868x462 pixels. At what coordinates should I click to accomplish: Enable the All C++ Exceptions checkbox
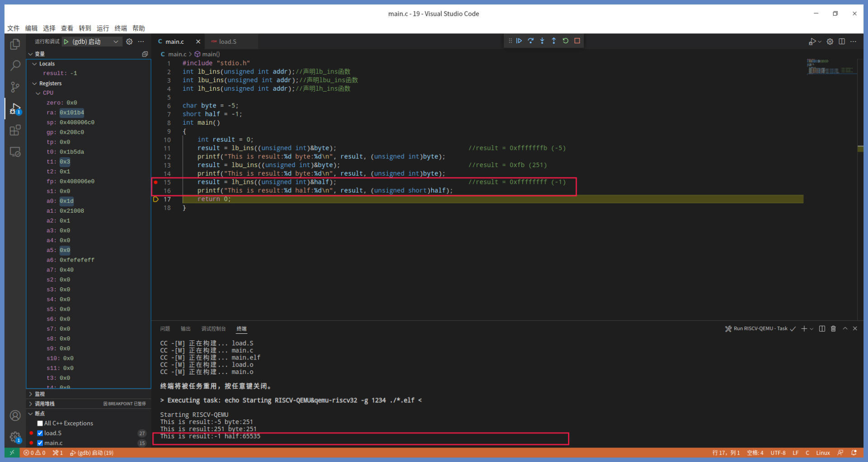40,424
